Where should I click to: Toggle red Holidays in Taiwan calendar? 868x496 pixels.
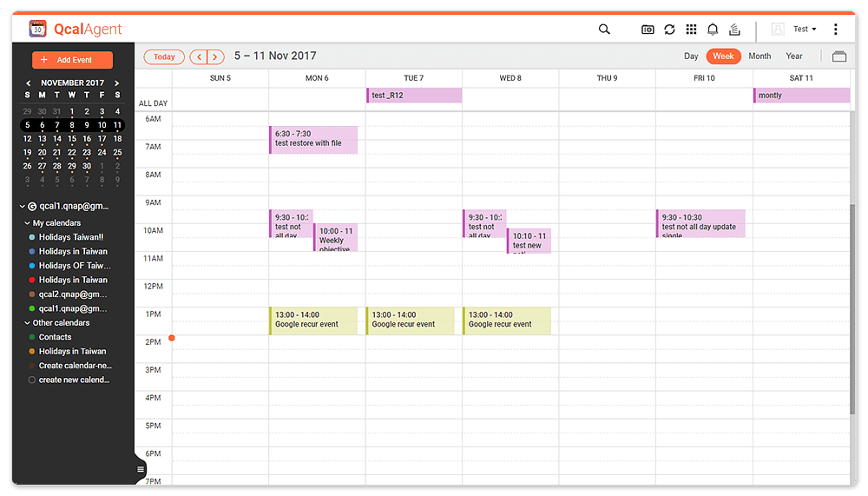click(31, 281)
